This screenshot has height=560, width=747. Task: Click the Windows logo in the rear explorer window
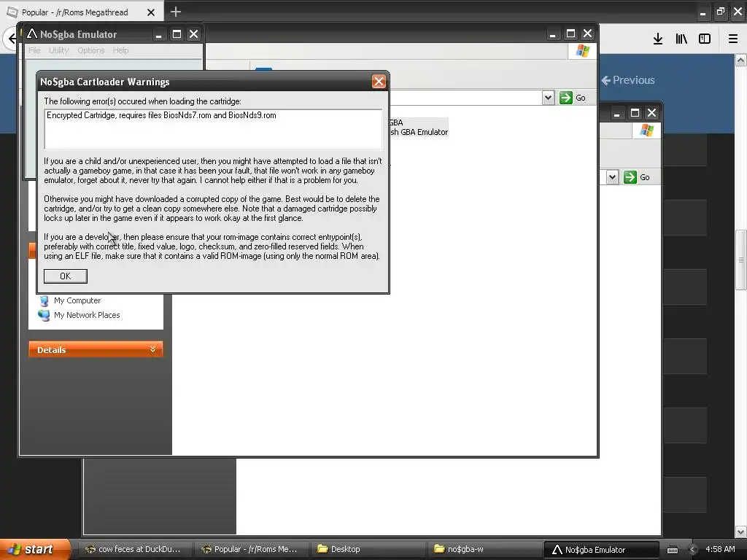click(x=646, y=130)
